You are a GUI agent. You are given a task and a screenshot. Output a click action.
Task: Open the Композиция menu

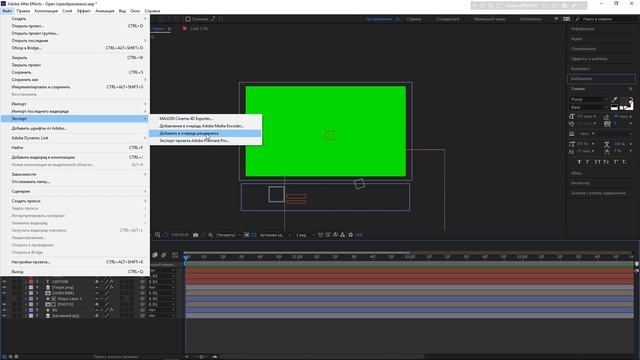tap(46, 11)
